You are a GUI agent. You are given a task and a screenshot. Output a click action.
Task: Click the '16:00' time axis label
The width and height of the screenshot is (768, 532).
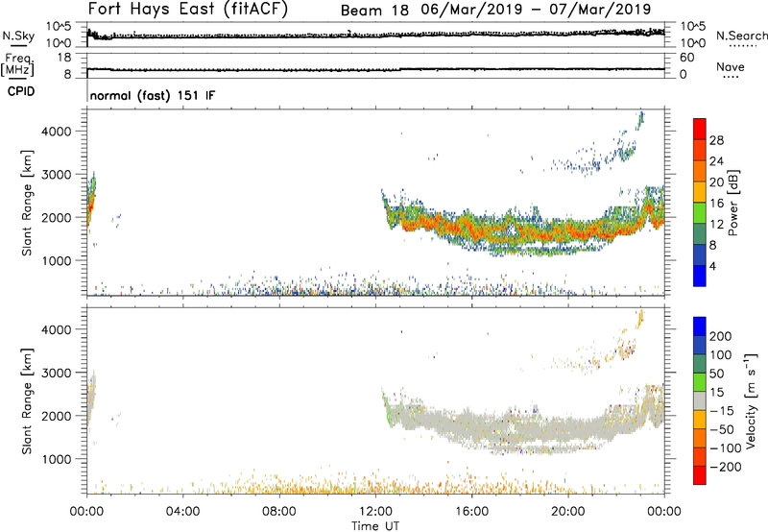pyautogui.click(x=471, y=512)
